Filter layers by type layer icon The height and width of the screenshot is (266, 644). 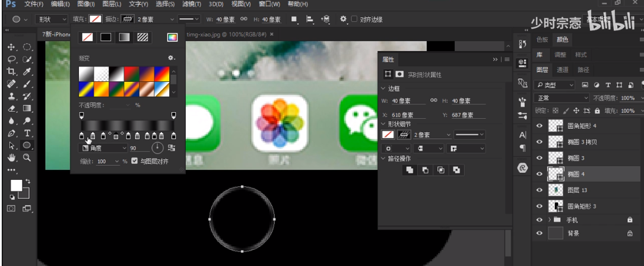608,85
